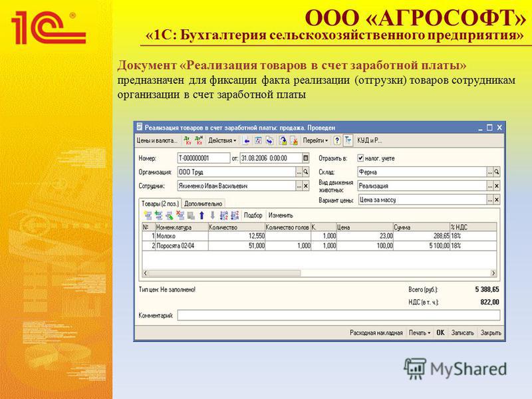The width and height of the screenshot is (532, 399).
Task: Click the blue left arrow toolbar icon
Action: click(247, 140)
